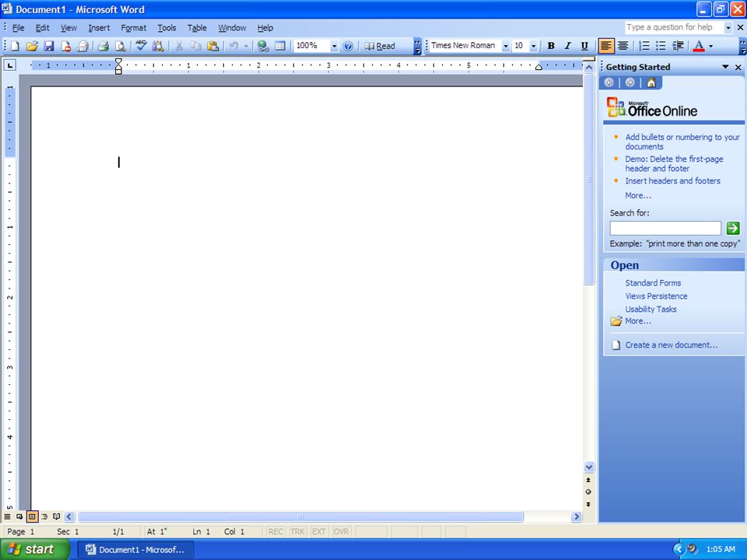Switch to Outline view button
Image resolution: width=747 pixels, height=560 pixels.
tap(44, 516)
